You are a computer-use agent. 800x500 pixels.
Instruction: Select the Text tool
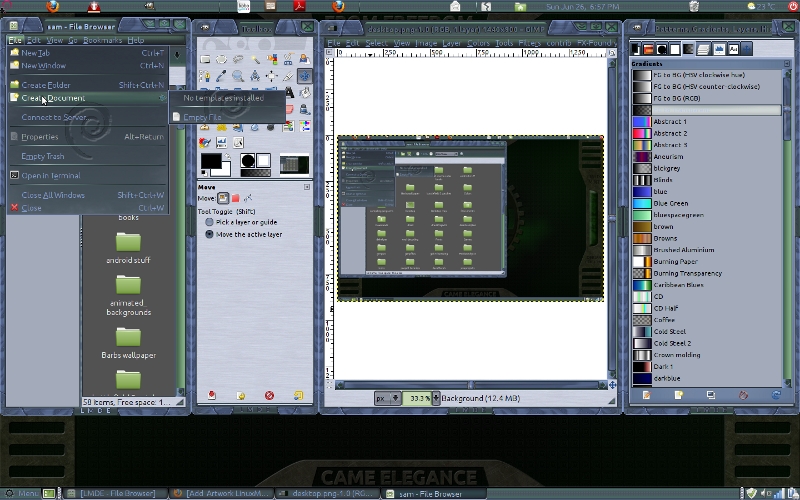pyautogui.click(x=289, y=92)
